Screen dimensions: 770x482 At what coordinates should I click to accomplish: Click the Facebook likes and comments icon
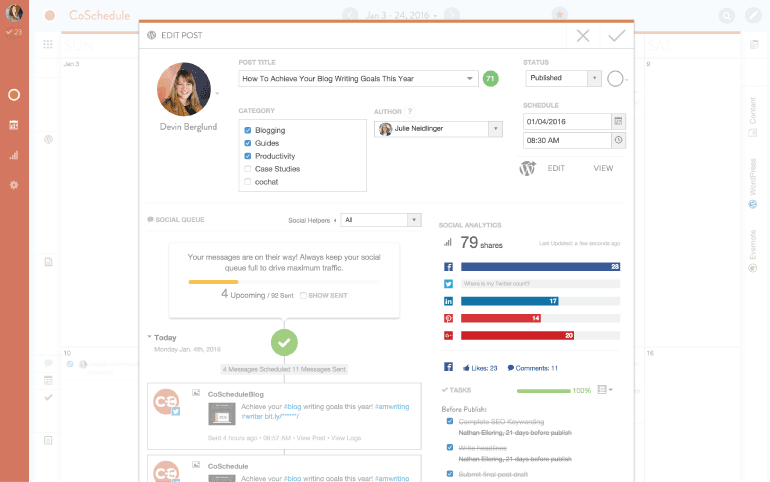pyautogui.click(x=448, y=367)
